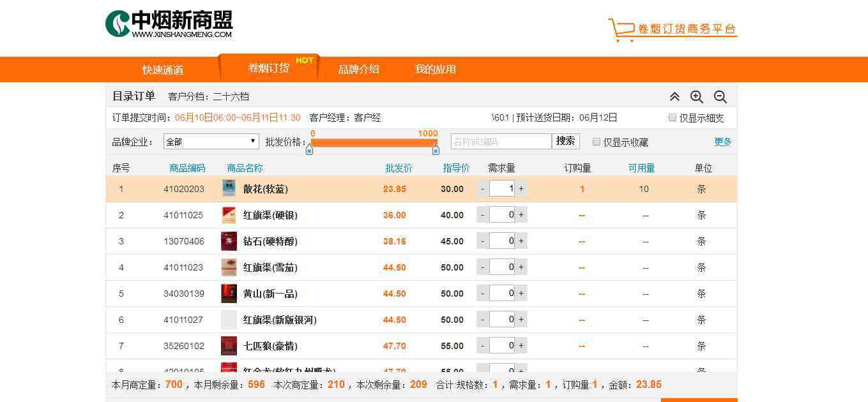The height and width of the screenshot is (402, 868).
Task: Select product name 钻石(硬特醇)
Action: (x=270, y=241)
